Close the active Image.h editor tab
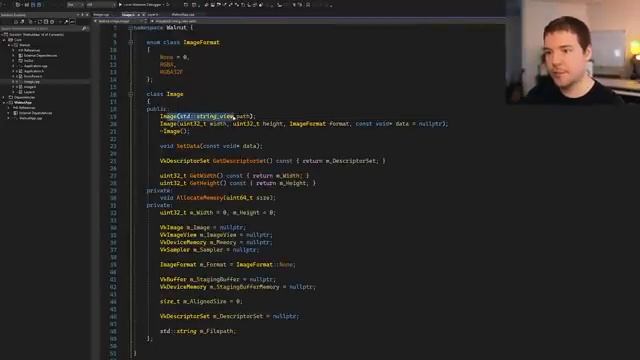 pyautogui.click(x=143, y=15)
